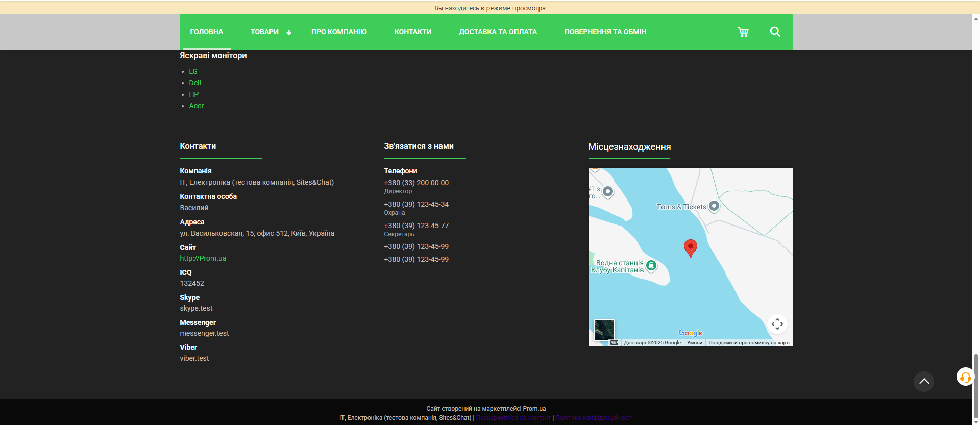Open the shopping cart icon

tap(743, 32)
